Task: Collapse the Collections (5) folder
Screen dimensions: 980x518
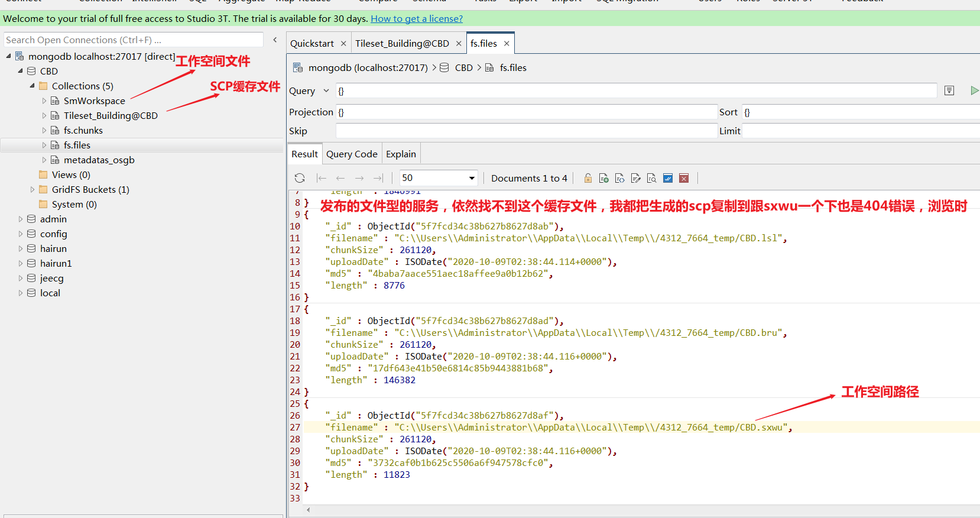Action: [x=32, y=86]
